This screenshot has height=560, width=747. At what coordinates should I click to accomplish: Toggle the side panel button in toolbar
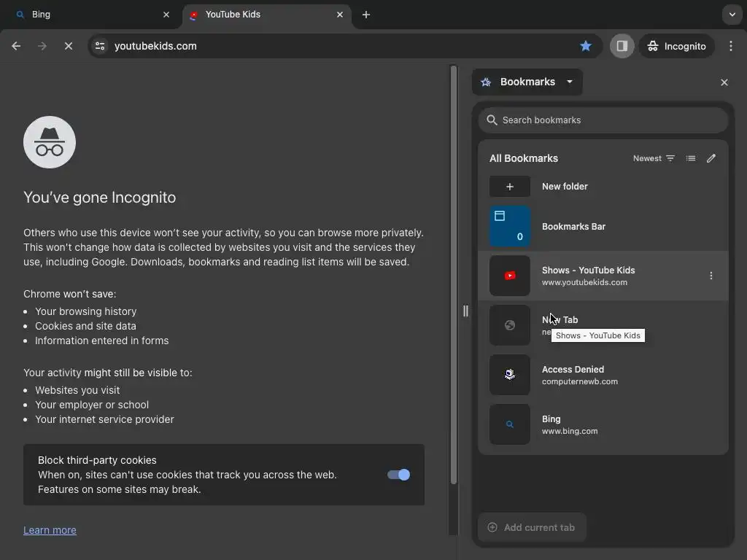pyautogui.click(x=622, y=46)
